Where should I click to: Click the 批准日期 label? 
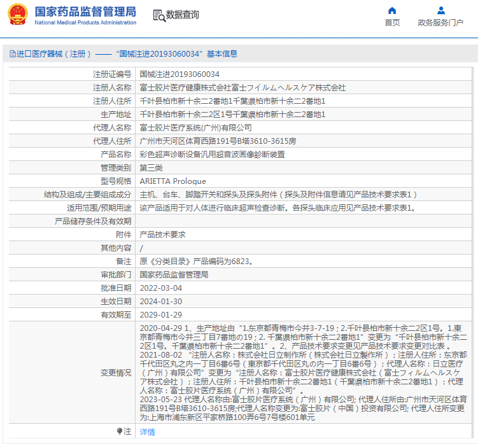click(x=116, y=288)
